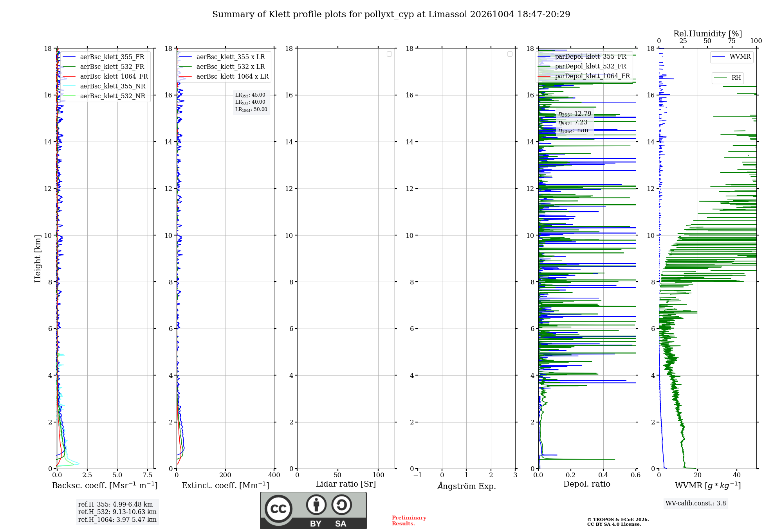Click ref.H_355: 4.99-6.48 km text
783x532 pixels.
pyautogui.click(x=115, y=505)
